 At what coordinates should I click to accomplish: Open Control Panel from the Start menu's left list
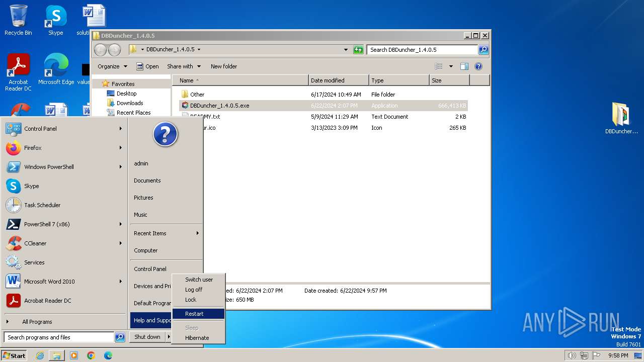pyautogui.click(x=64, y=129)
